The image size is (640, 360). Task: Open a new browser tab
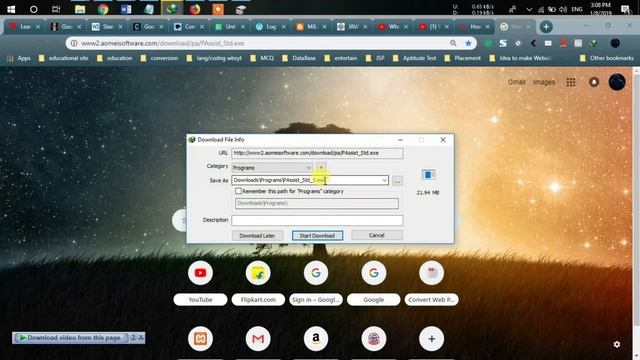pyautogui.click(x=546, y=27)
